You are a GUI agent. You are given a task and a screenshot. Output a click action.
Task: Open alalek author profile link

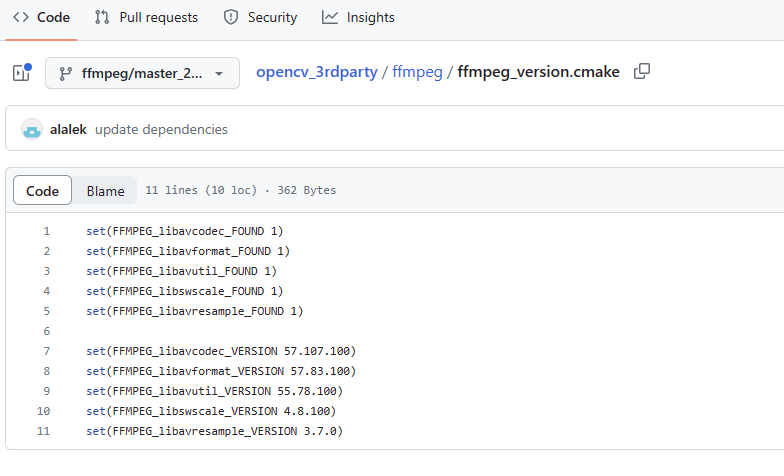coord(68,130)
